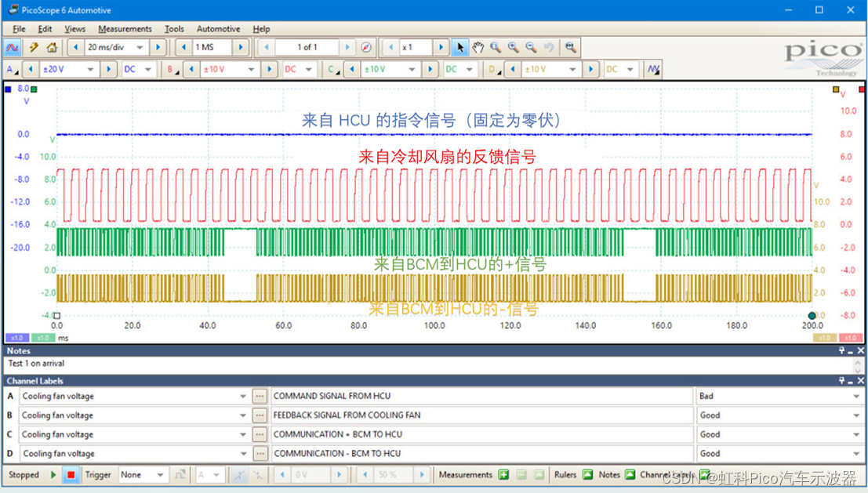Viewport: 868px width, 493px height.
Task: Decrease timebase with left arrow
Action: [76, 48]
